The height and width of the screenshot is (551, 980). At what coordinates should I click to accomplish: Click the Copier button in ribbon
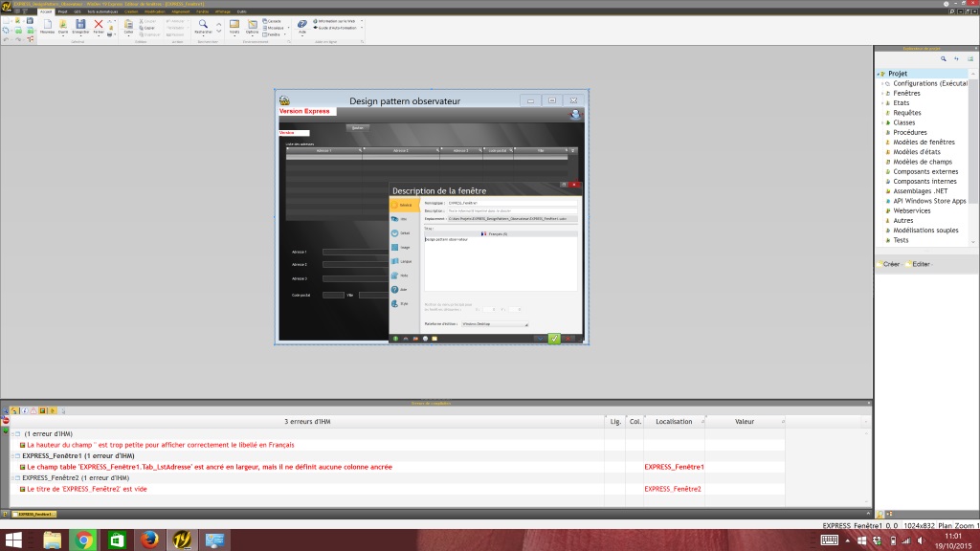point(147,28)
